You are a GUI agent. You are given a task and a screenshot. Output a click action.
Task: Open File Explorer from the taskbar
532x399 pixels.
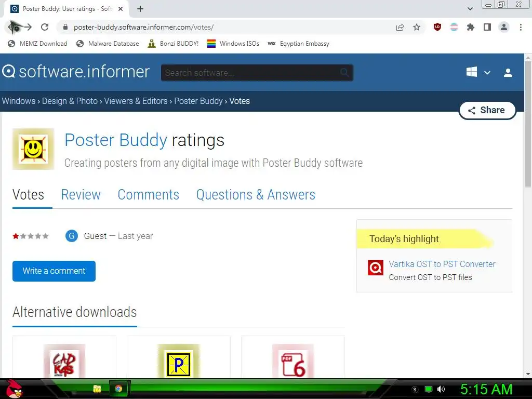pos(97,389)
